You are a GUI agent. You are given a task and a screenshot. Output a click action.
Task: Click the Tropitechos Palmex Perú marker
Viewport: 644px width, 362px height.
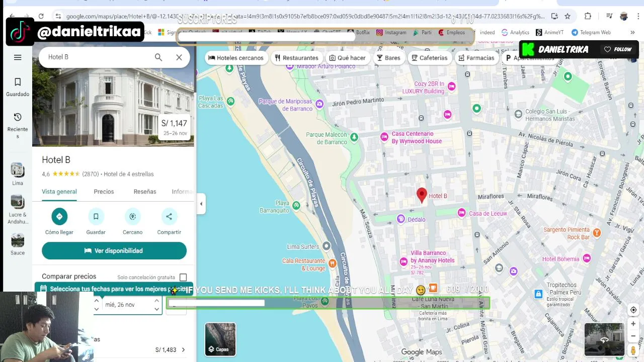pyautogui.click(x=538, y=294)
